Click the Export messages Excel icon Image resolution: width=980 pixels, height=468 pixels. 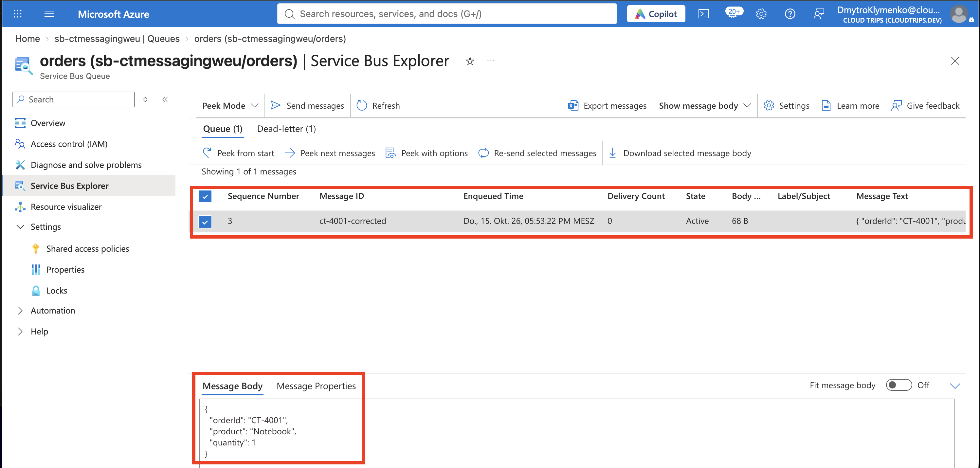click(x=573, y=105)
